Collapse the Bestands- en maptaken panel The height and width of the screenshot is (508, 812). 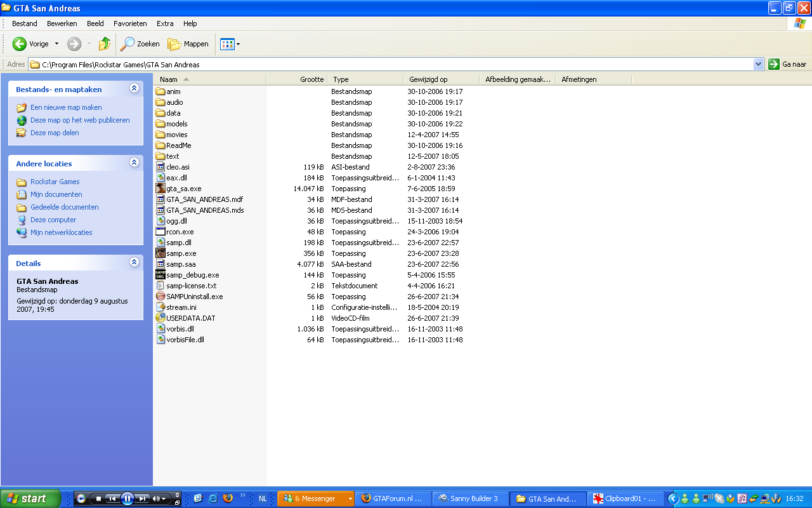point(134,88)
